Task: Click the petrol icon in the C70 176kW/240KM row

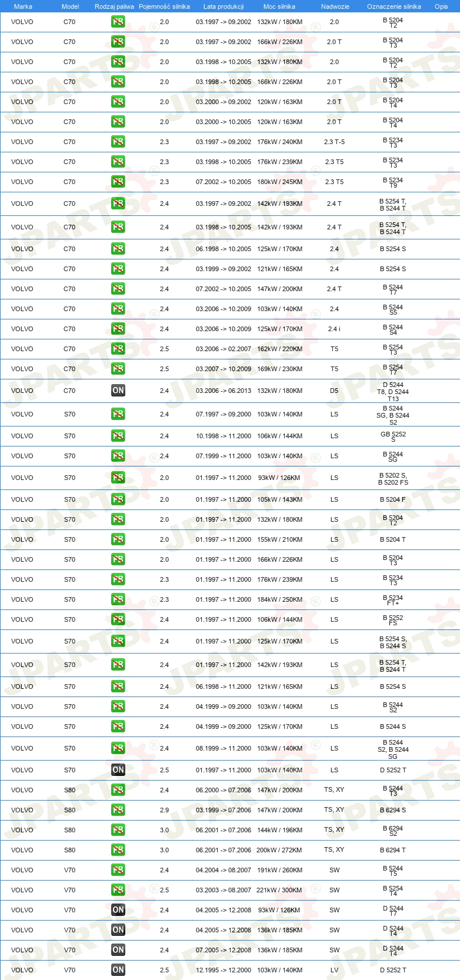Action: click(118, 142)
